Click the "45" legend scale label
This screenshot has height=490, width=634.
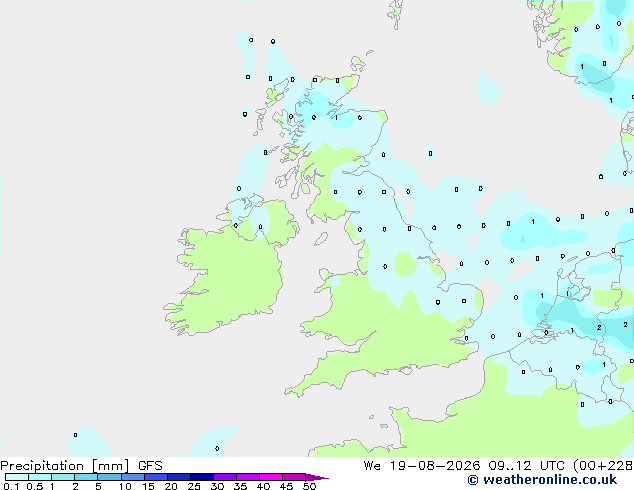click(286, 486)
